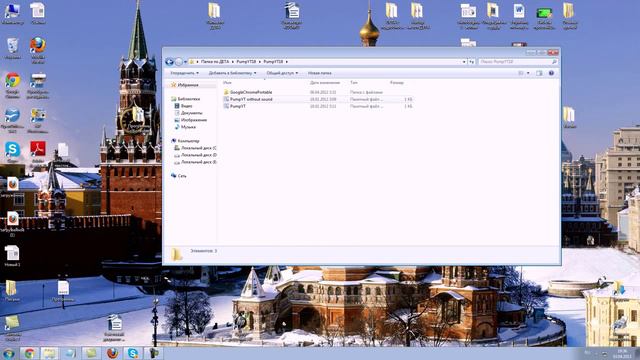Click the taskbar clock
The image size is (640, 360).
pos(621,353)
